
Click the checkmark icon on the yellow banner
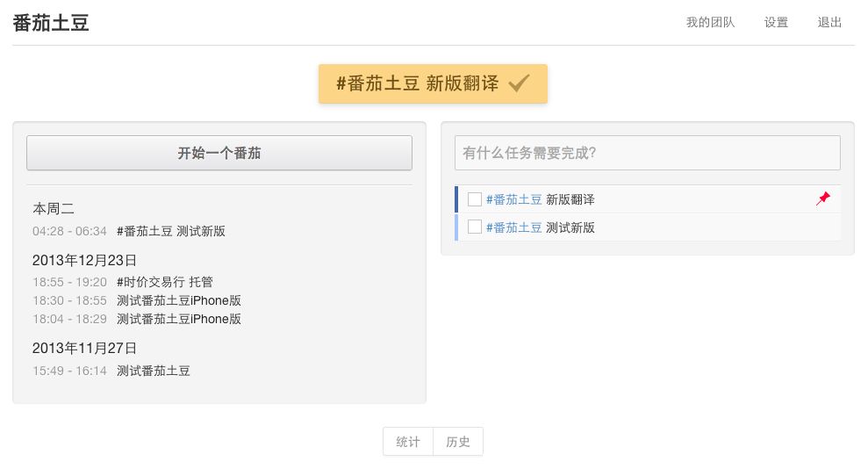[x=520, y=83]
